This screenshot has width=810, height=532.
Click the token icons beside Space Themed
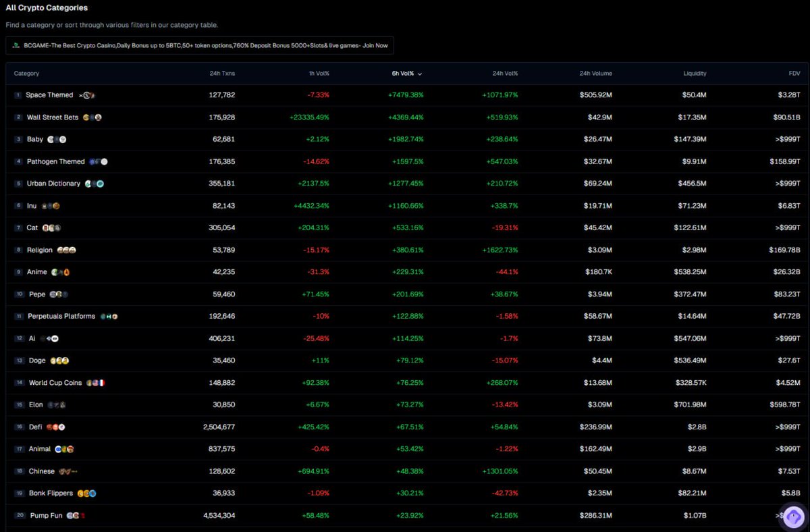click(x=87, y=95)
